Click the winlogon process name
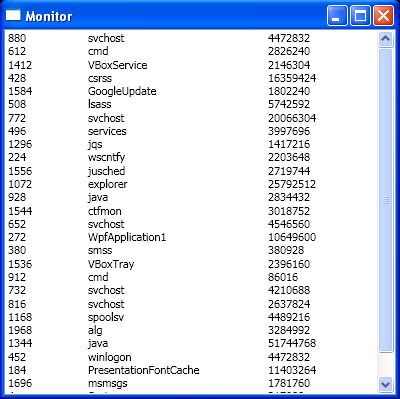The height and width of the screenshot is (399, 400). click(x=109, y=357)
